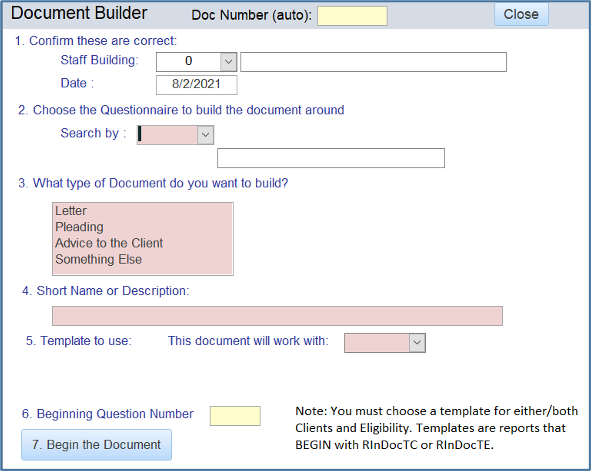Select Pleading in the document type list

(x=142, y=227)
